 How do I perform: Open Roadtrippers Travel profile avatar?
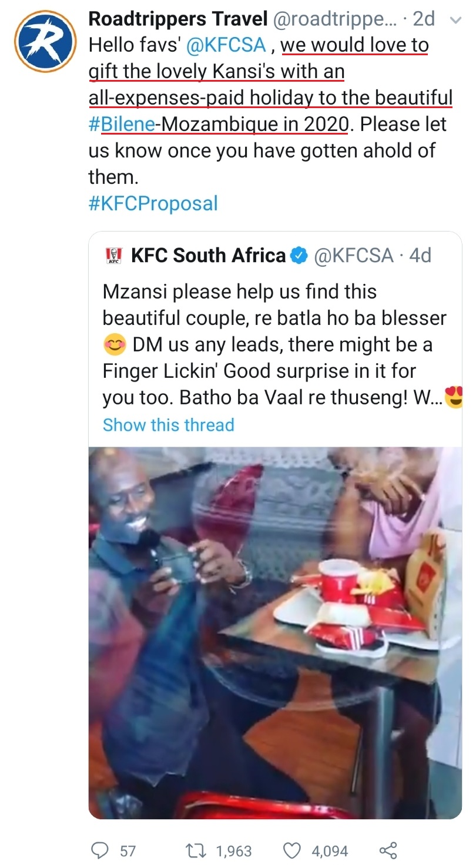click(x=45, y=41)
